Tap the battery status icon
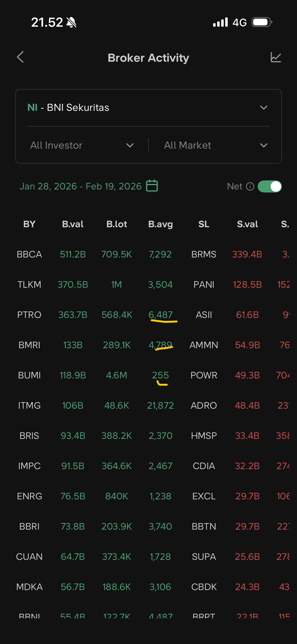 (x=262, y=22)
